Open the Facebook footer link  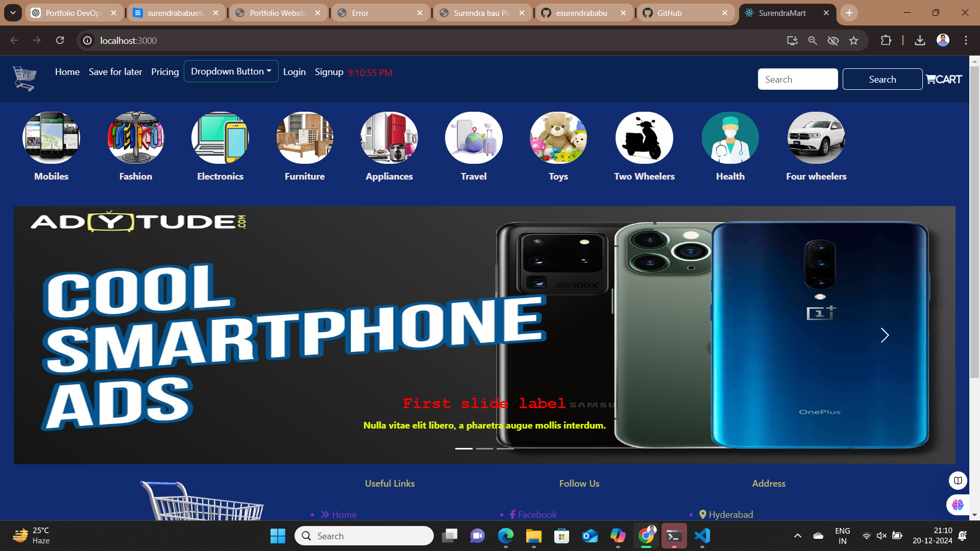point(537,514)
